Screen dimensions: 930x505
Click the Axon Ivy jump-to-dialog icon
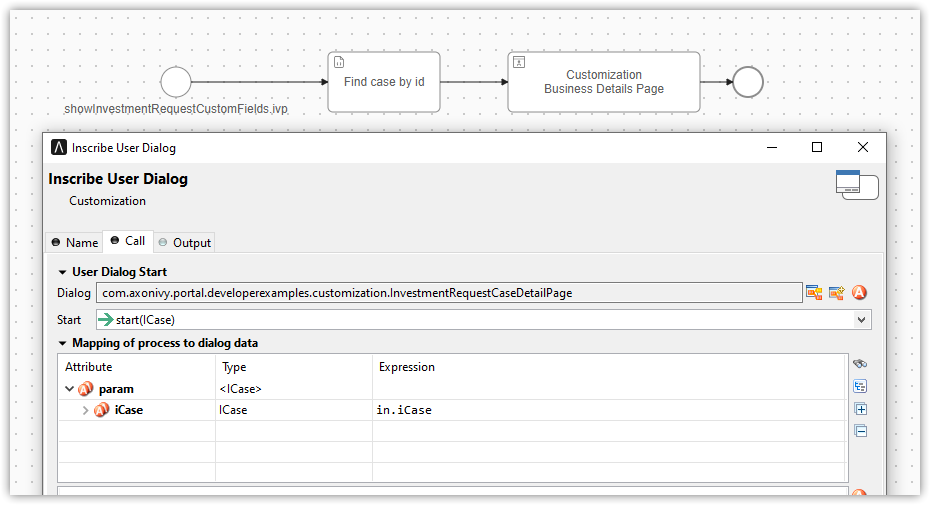pos(859,293)
